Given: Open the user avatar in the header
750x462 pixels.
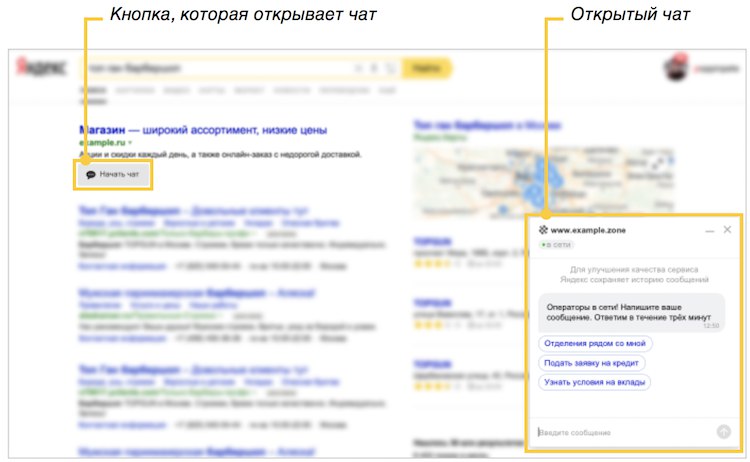Looking at the screenshot, I should tap(676, 68).
